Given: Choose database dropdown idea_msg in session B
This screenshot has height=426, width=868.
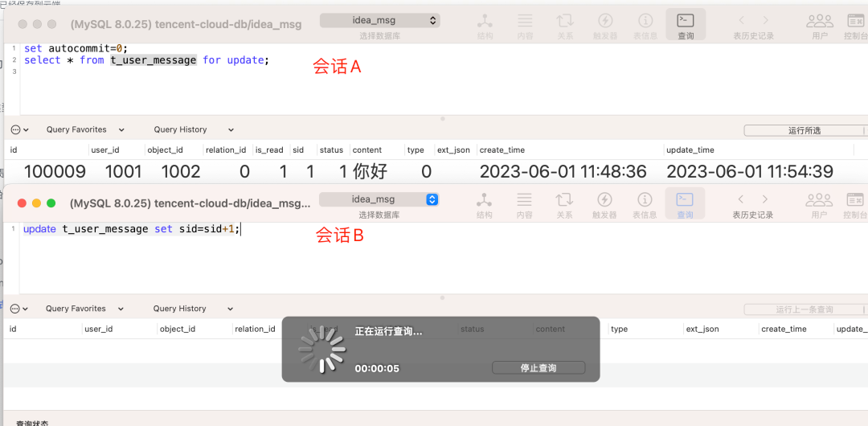Looking at the screenshot, I should (379, 199).
